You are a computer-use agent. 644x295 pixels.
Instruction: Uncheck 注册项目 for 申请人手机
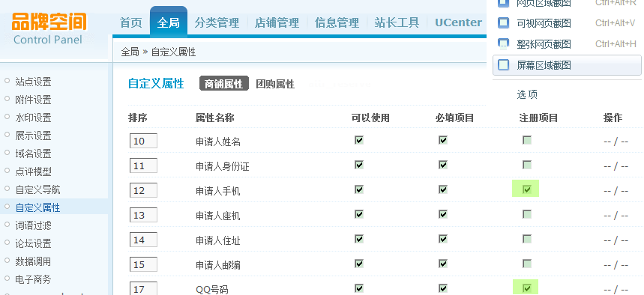click(527, 189)
